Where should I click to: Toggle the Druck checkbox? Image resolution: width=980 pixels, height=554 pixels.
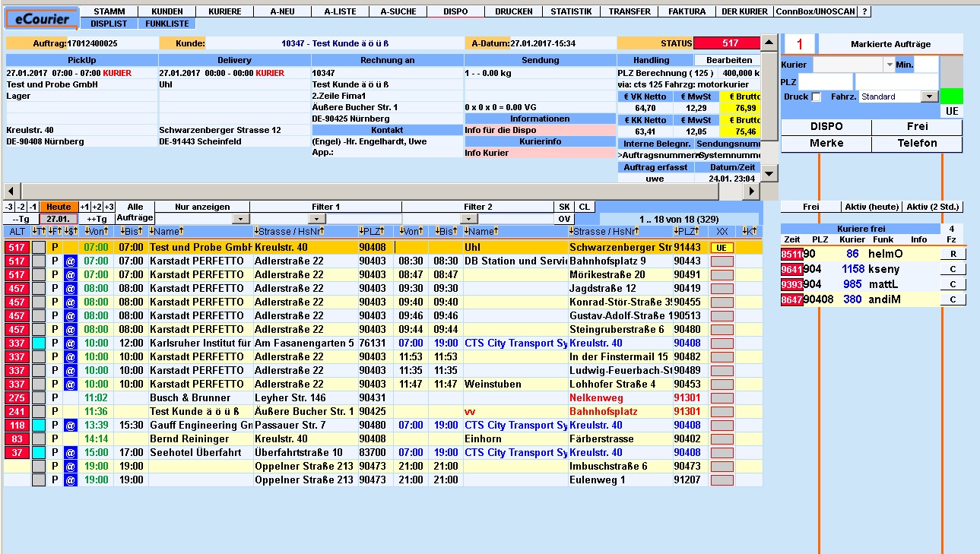817,97
